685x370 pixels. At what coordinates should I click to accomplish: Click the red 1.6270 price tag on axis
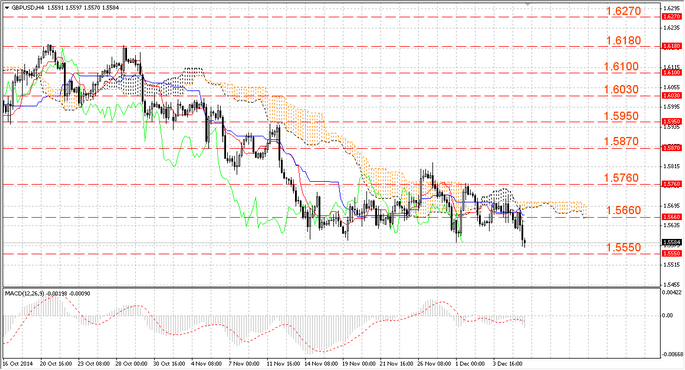[672, 17]
